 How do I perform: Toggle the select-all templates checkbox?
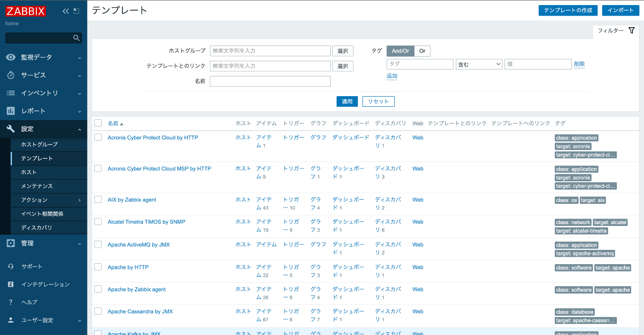[x=98, y=123]
